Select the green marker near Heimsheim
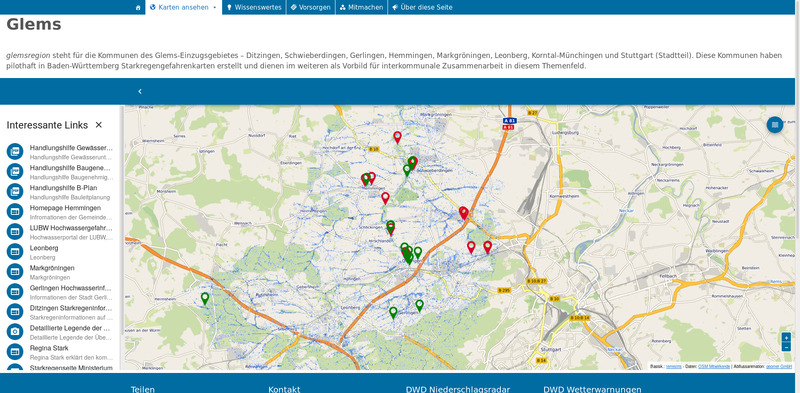The image size is (800, 393). coord(205,299)
